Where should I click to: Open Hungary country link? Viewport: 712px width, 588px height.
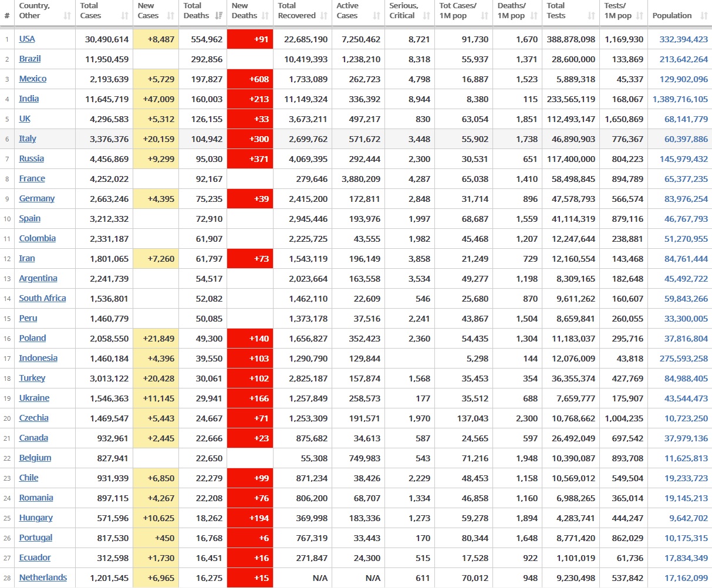click(36, 518)
